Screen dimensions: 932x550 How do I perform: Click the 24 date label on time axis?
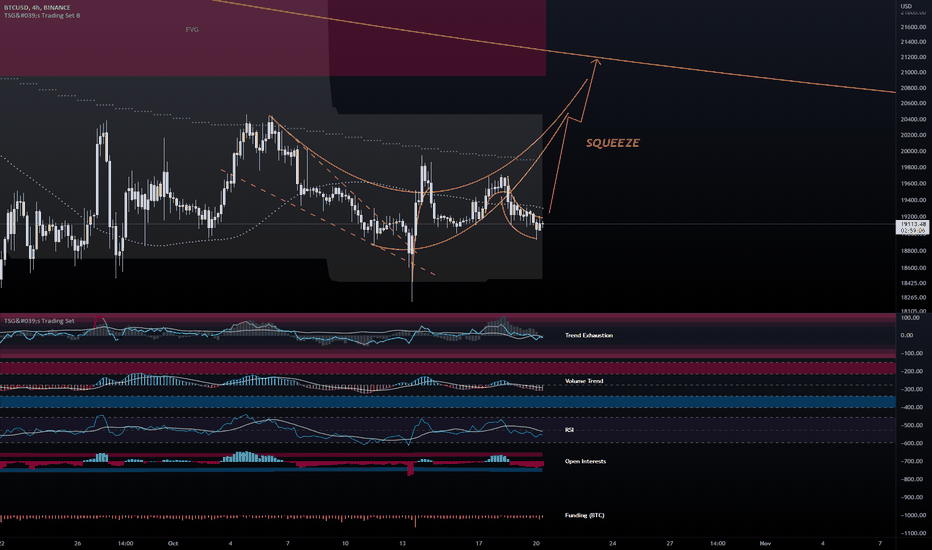pos(613,543)
